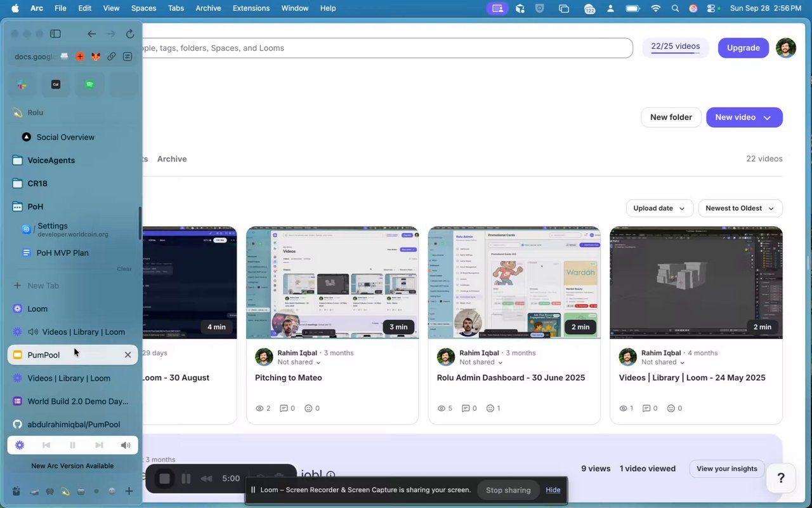Switch to World Build 2.0 Demo Day tab
812x508 pixels.
click(x=72, y=401)
